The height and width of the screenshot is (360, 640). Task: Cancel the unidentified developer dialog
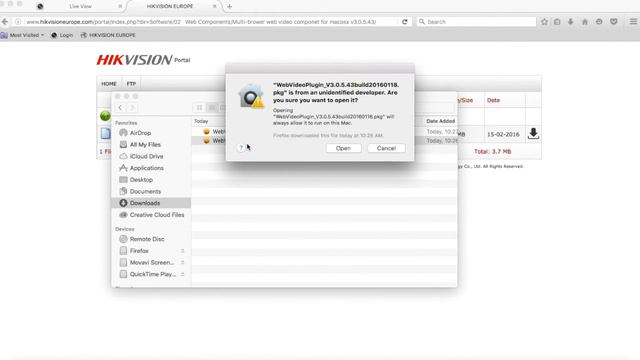pos(386,148)
